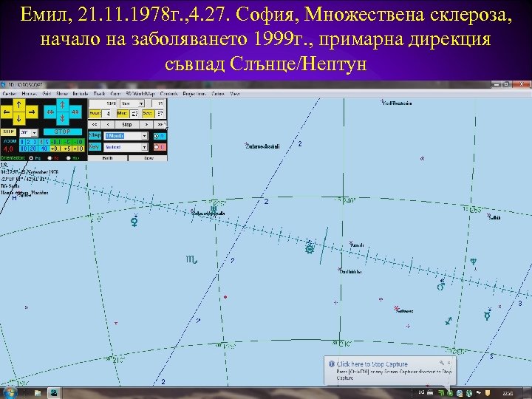Click the yellow down arrow pan button
The image size is (532, 399).
coord(19,118)
